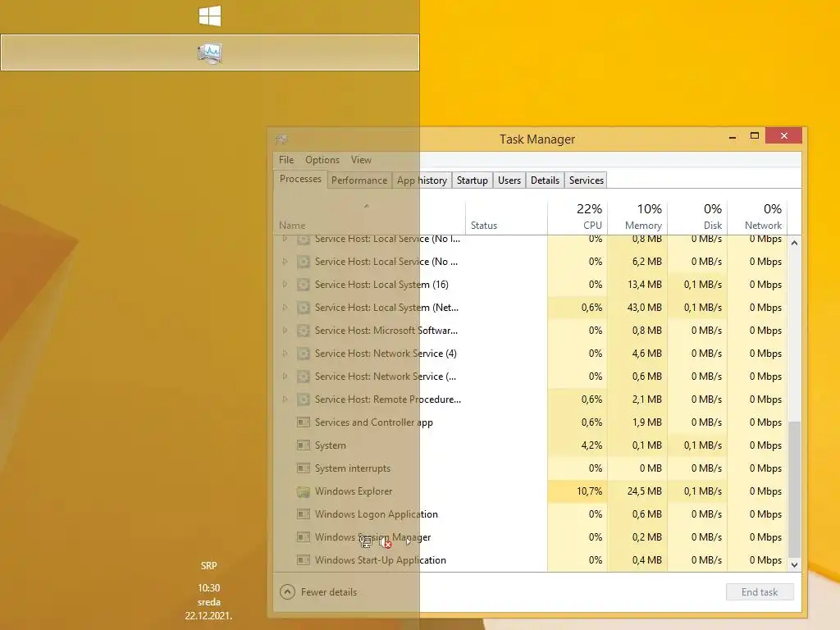Collapse view with Fewer details
Screen dimensions: 840x630
tap(318, 592)
